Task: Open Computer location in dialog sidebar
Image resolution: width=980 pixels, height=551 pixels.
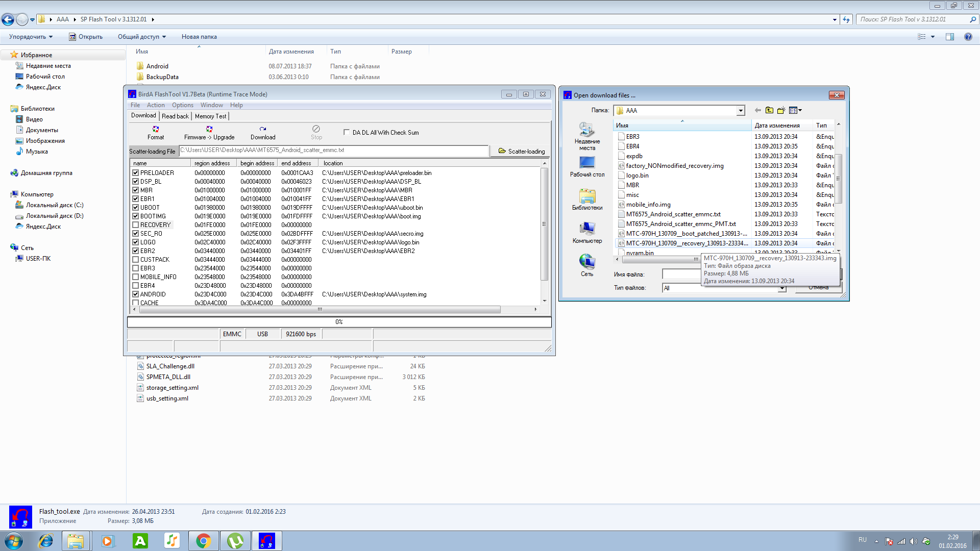Action: coord(587,232)
